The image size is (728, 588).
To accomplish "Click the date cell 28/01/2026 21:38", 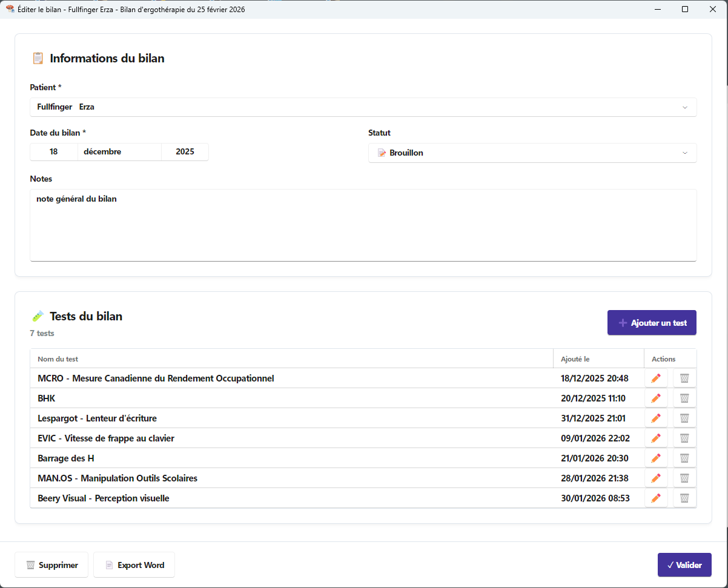I will [595, 478].
